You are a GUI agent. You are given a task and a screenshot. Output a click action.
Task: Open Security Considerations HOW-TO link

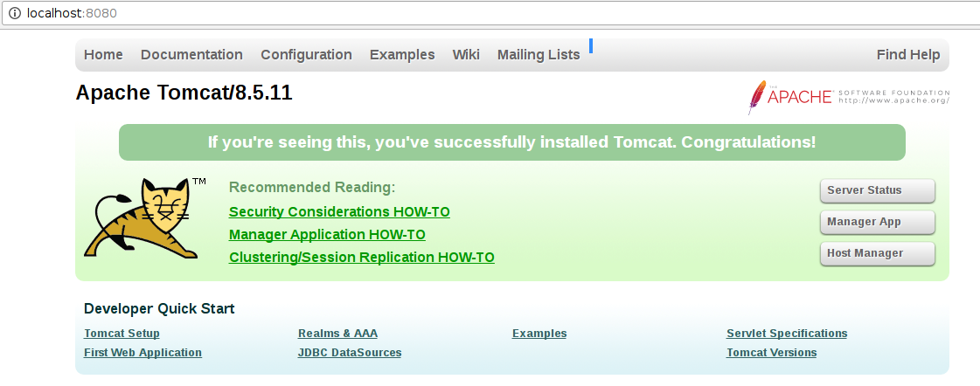pos(339,211)
